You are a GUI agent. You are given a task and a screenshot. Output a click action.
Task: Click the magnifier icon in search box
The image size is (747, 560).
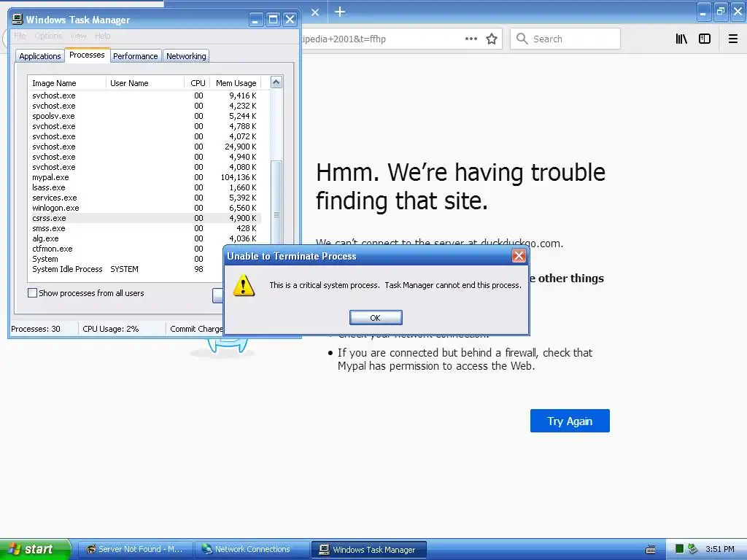(x=522, y=39)
